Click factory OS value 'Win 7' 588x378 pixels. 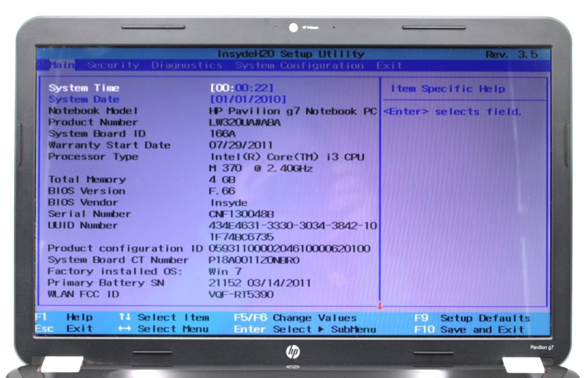(225, 271)
